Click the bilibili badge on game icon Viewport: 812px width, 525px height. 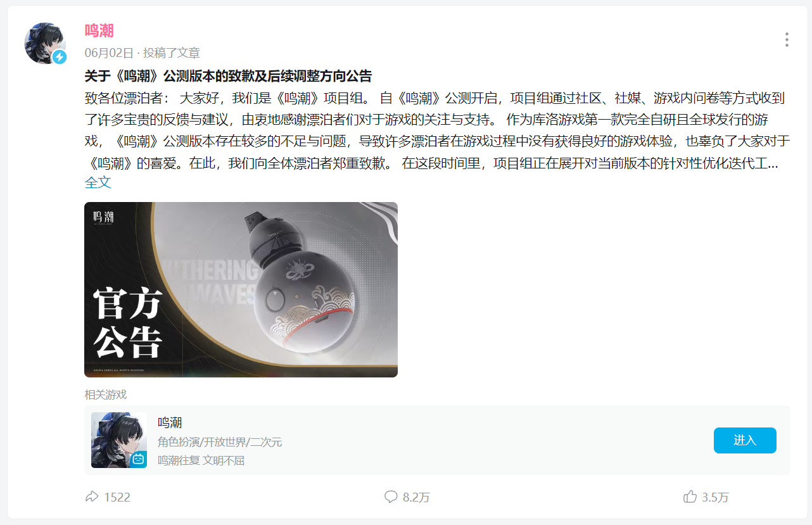139,460
